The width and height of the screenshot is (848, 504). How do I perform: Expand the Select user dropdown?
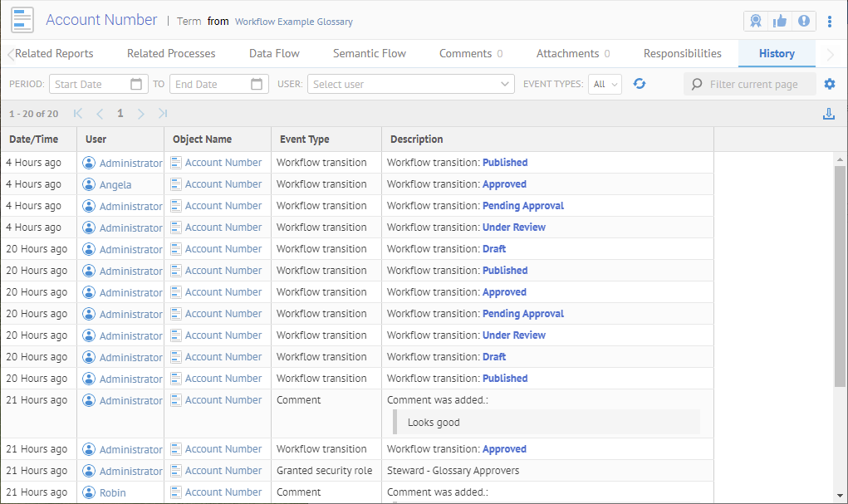pos(506,84)
